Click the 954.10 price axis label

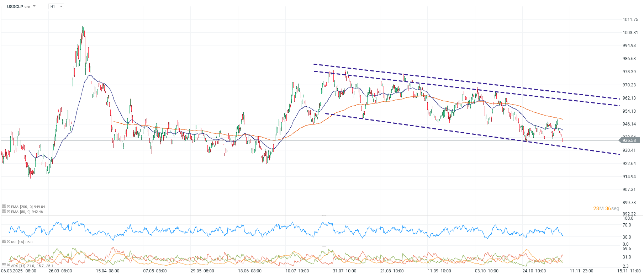pos(629,111)
